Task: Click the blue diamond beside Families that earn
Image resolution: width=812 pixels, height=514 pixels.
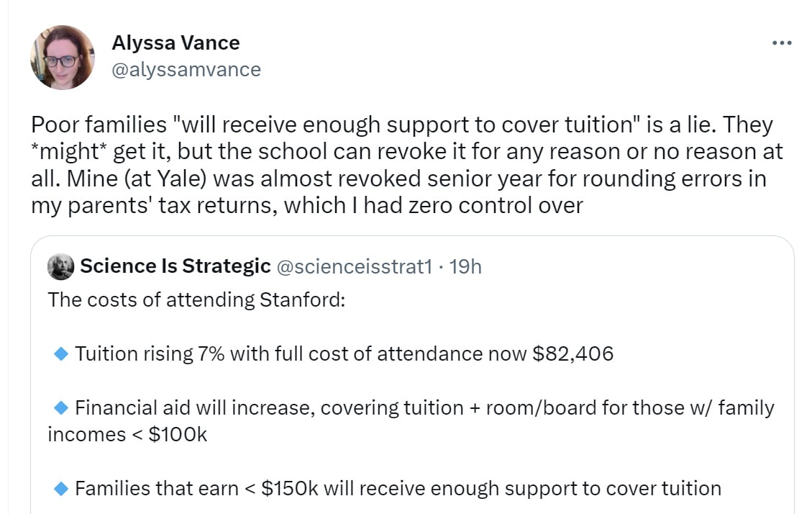Action: point(61,489)
